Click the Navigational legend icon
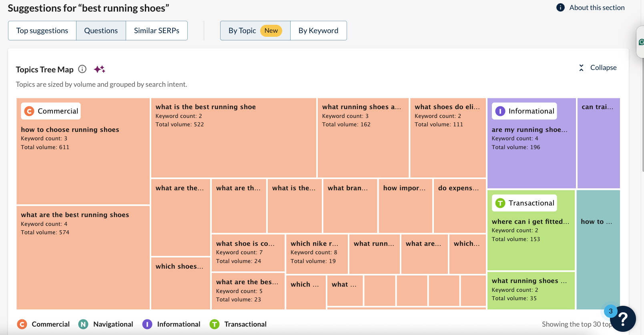 pyautogui.click(x=83, y=324)
